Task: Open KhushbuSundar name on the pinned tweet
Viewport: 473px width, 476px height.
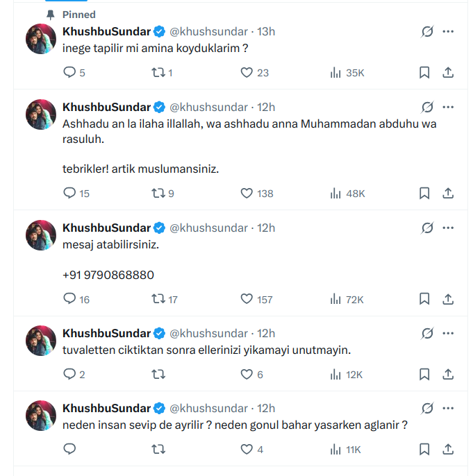Action: [106, 31]
